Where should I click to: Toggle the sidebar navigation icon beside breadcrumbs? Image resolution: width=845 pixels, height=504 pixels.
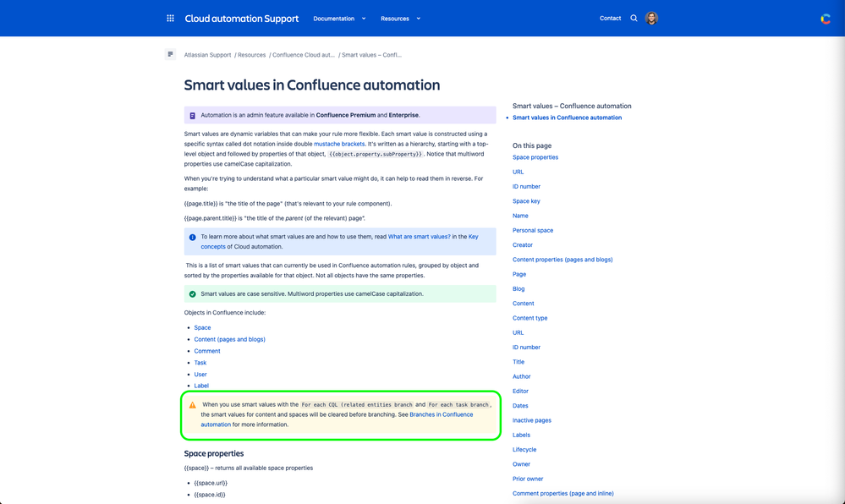pyautogui.click(x=170, y=54)
